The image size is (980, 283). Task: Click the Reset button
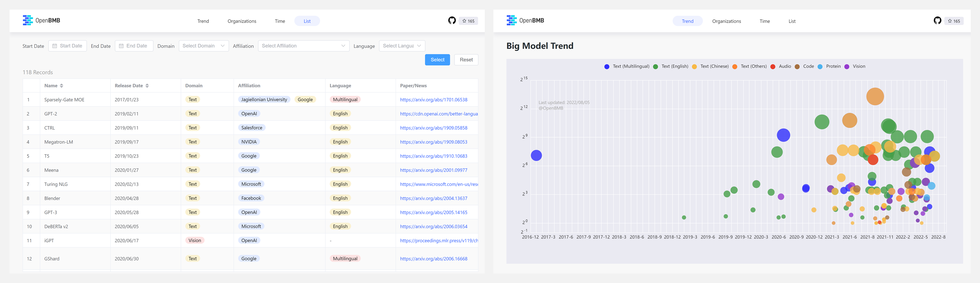[466, 60]
